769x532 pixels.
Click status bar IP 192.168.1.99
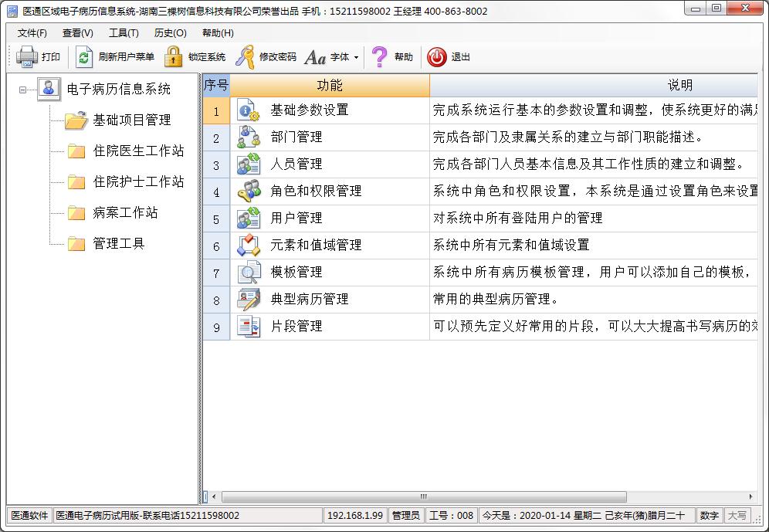coord(355,515)
